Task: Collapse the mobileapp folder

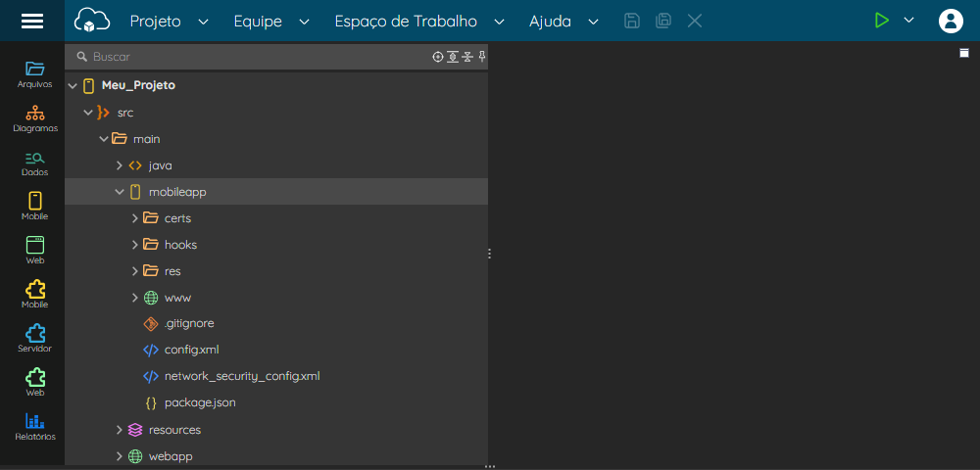Action: tap(120, 192)
